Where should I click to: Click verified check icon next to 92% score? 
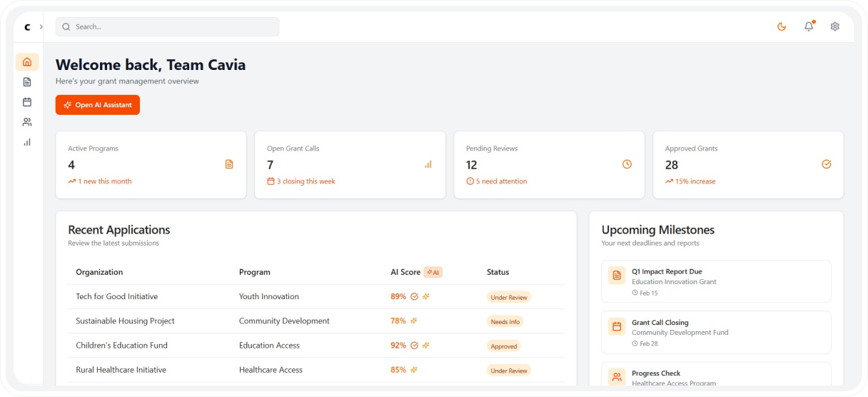(414, 346)
